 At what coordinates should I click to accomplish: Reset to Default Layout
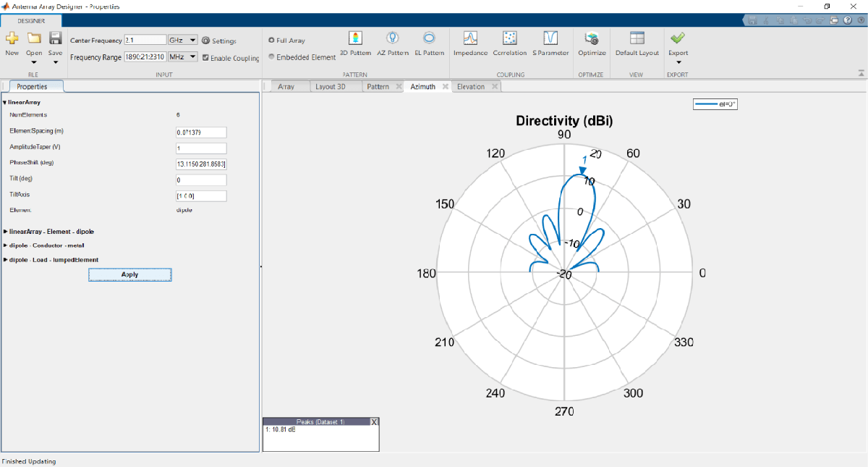coord(637,39)
